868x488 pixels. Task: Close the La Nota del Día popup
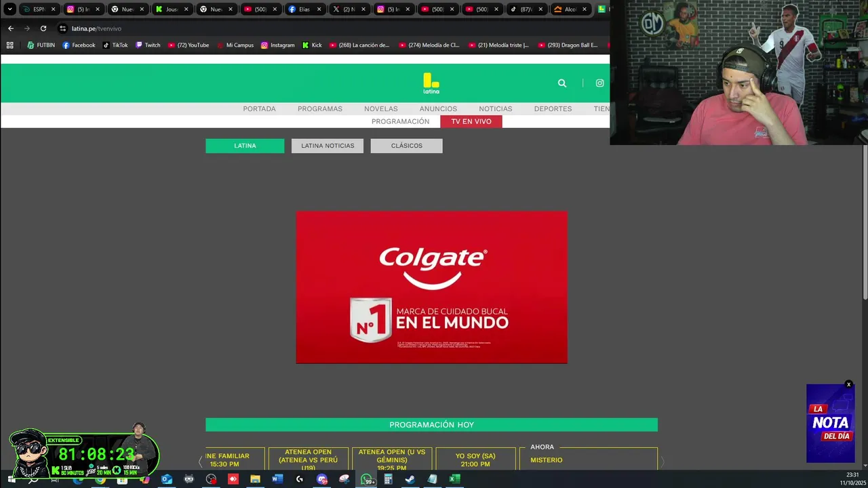pyautogui.click(x=848, y=384)
